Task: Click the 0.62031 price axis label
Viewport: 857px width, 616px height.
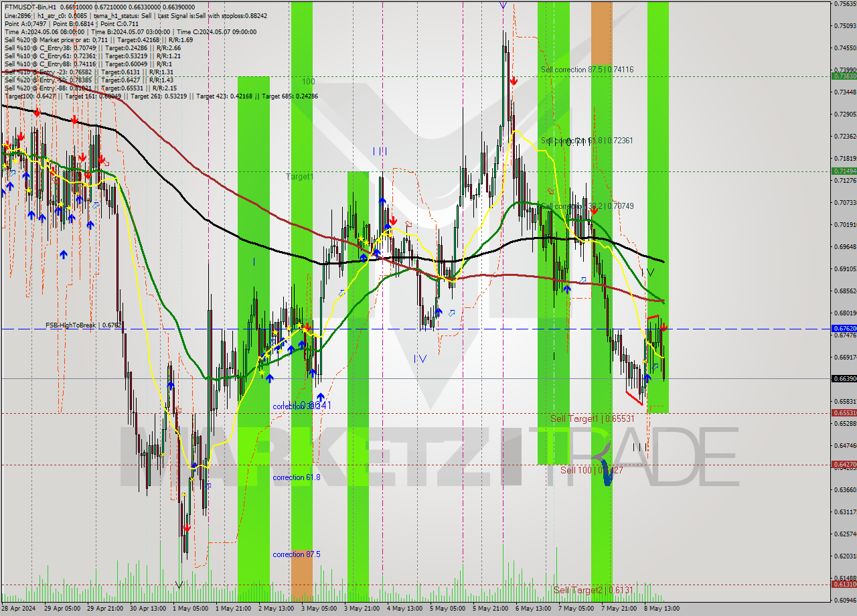Action: [845, 556]
